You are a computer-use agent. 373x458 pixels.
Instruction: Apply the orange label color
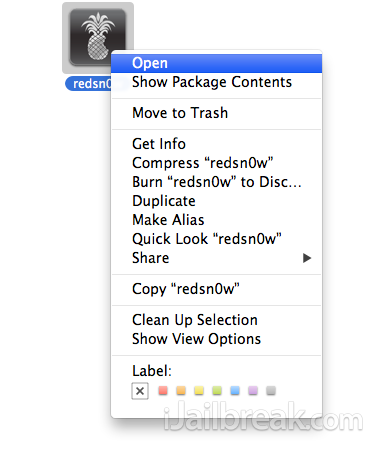[181, 390]
